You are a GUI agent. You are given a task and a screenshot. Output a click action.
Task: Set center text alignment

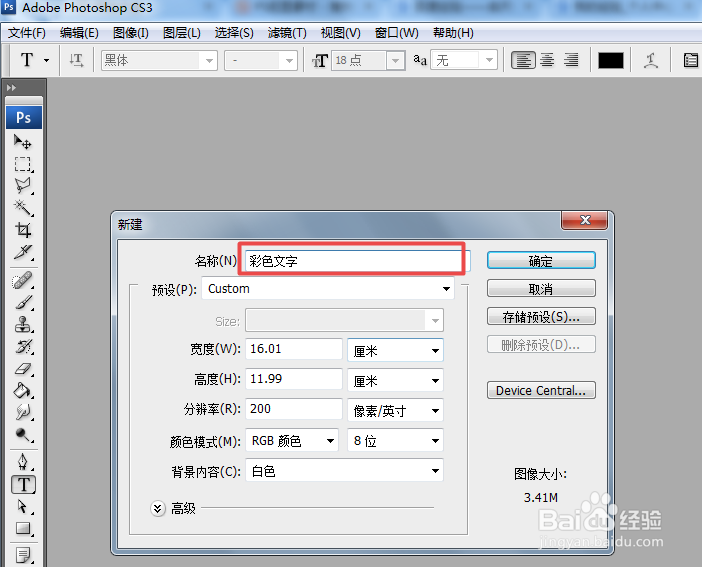(547, 60)
